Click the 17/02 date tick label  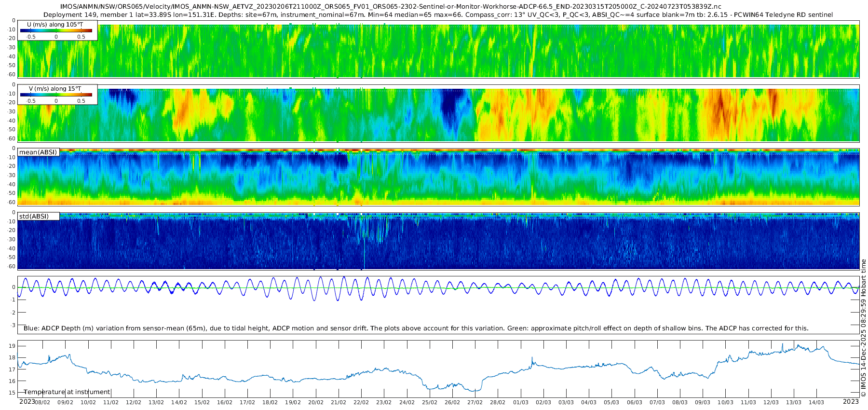[247, 402]
